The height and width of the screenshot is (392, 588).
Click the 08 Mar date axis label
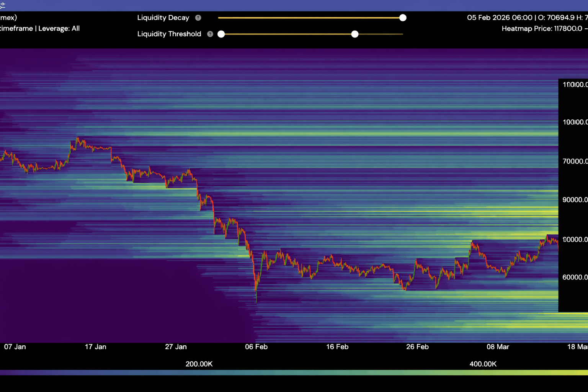click(498, 347)
